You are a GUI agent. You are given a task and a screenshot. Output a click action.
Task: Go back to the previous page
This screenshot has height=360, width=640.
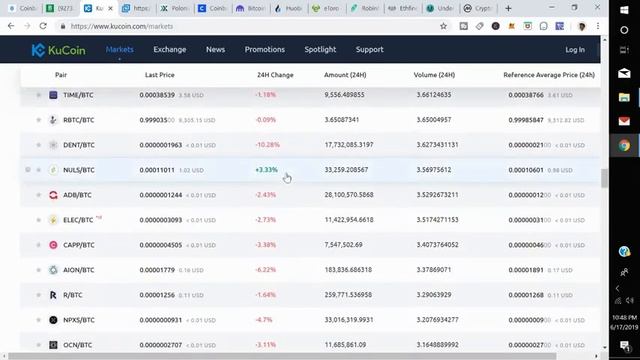point(11,26)
